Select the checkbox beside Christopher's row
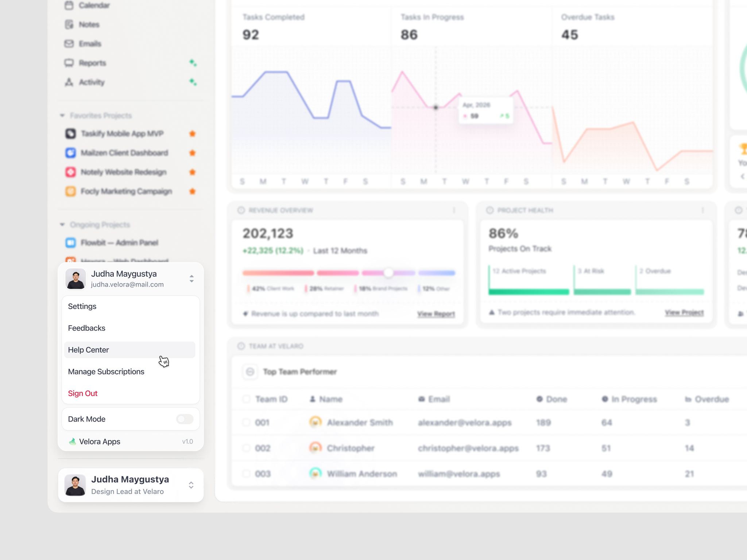 point(246,448)
